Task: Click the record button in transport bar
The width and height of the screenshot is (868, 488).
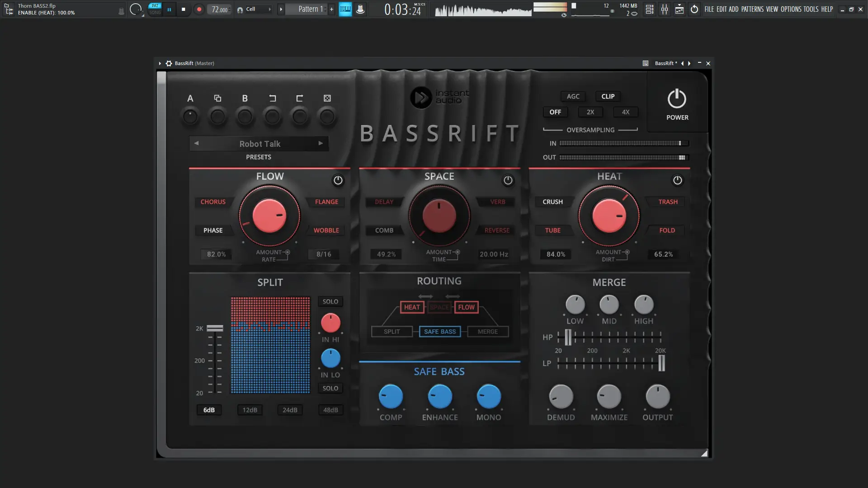Action: click(199, 9)
